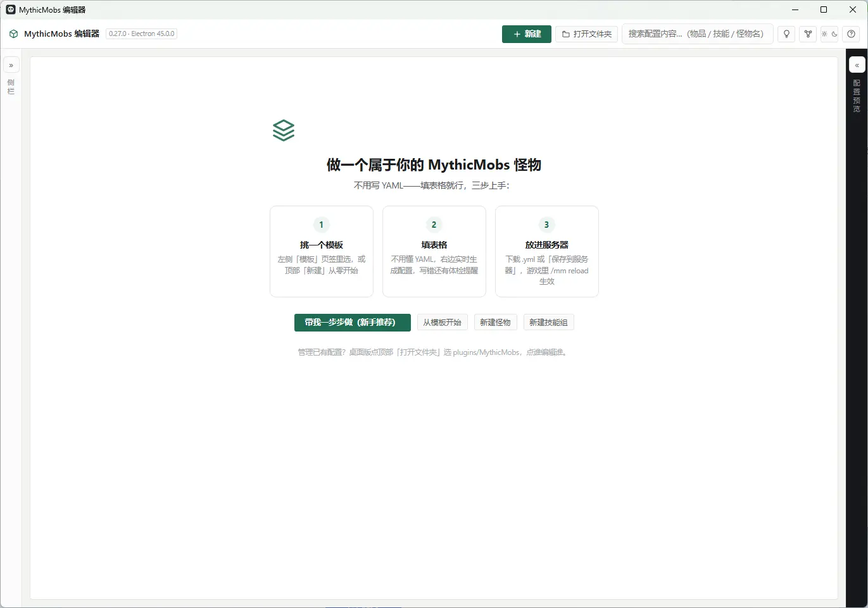Click the MythicMobs cube logo icon
This screenshot has height=608, width=868.
13,34
